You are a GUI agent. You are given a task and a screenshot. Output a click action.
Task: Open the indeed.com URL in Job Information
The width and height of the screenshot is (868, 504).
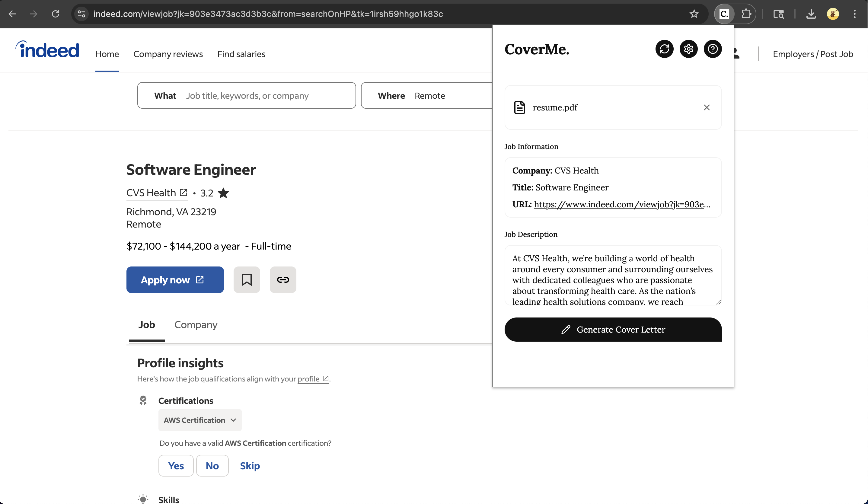[x=622, y=204]
